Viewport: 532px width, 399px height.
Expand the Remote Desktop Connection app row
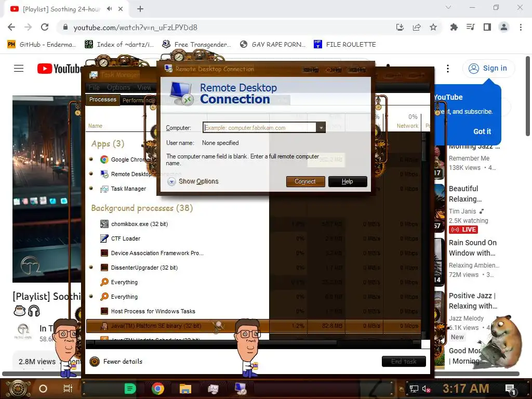coord(91,174)
